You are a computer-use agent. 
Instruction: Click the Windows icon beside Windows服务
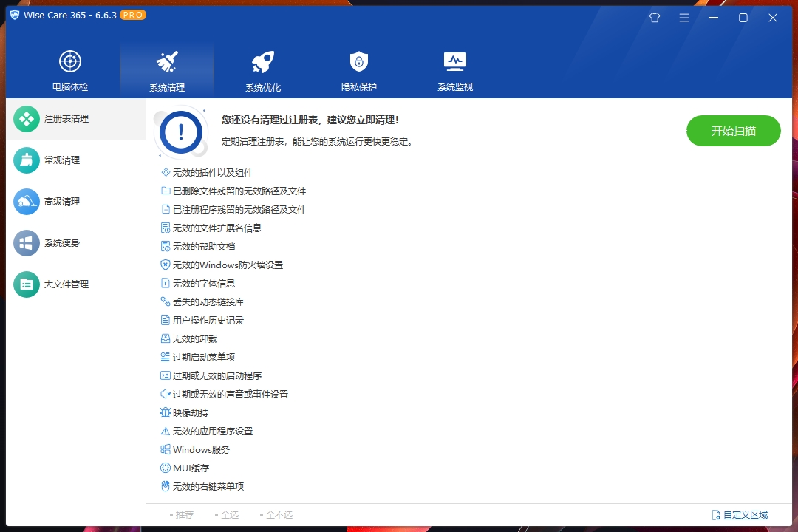166,449
